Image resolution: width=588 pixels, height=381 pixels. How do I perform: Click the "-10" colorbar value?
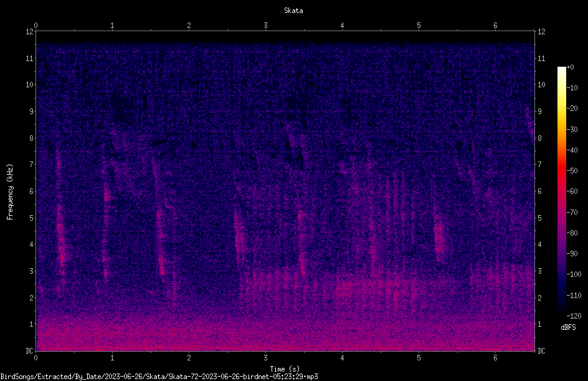point(572,88)
